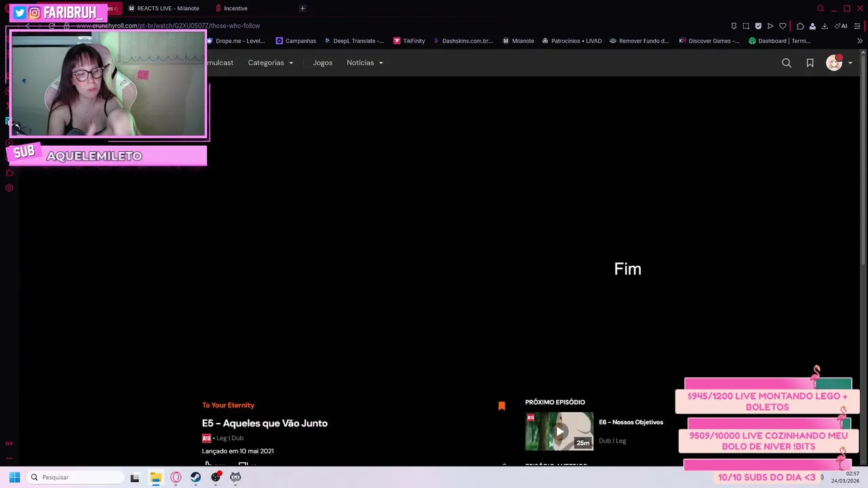The width and height of the screenshot is (868, 488).
Task: Open the Windows Start menu
Action: (x=14, y=477)
